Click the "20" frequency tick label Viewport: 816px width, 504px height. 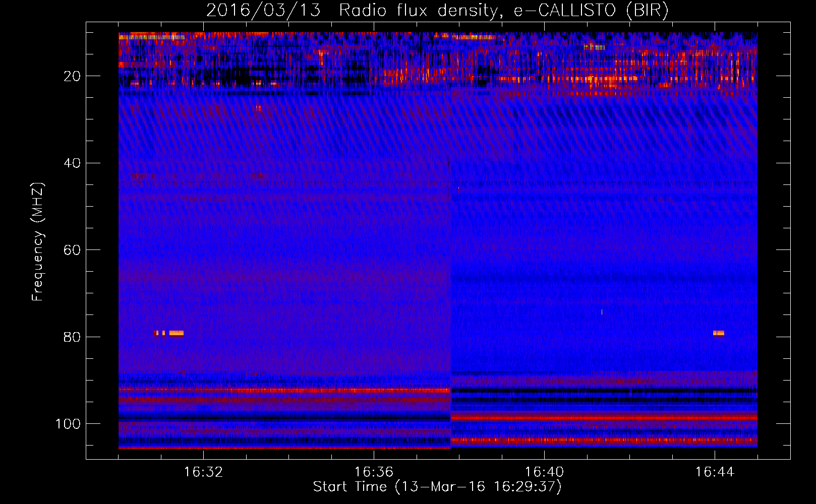(72, 76)
